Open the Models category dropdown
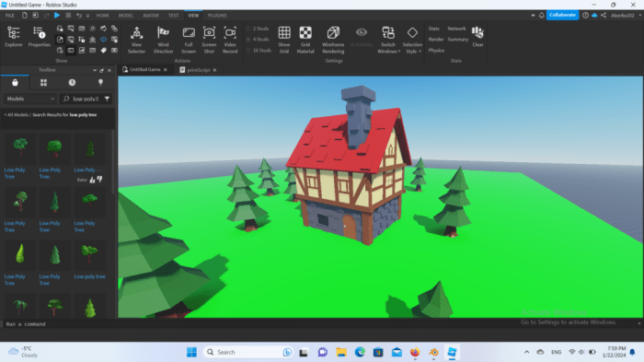Viewport: 644px width, 362px height. [30, 99]
